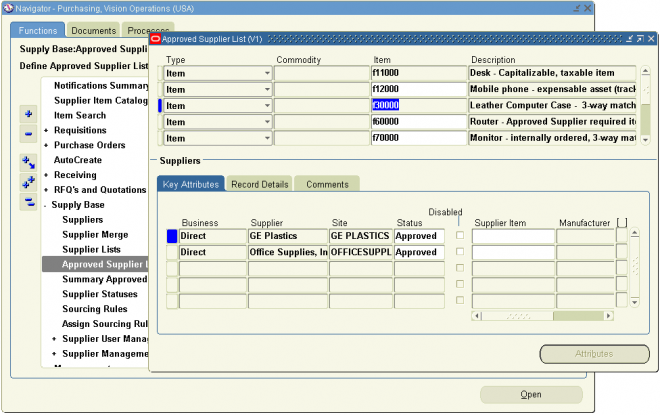Toggle Disabled checkbox for GE Plastics row
Viewport: 660px width, 415px height.
coord(460,235)
